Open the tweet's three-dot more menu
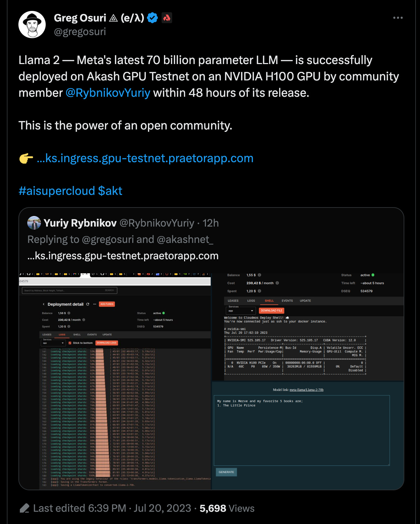 398,18
